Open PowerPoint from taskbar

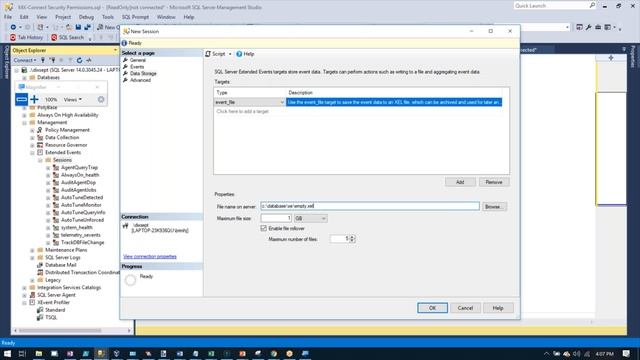242,353
